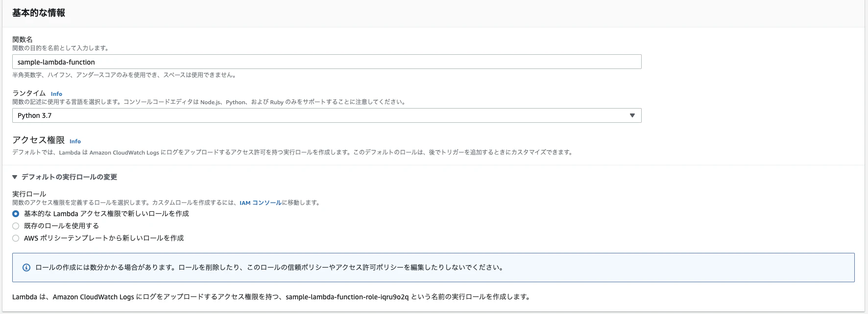868x314 pixels.
Task: Open the Info link beside アクセス権限
Action: click(x=75, y=141)
